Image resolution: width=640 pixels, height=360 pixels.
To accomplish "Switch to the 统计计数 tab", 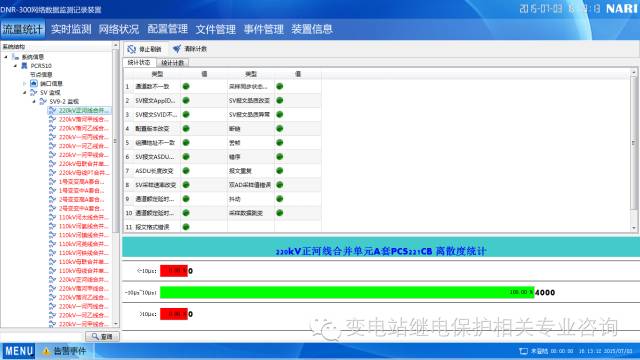I will click(173, 63).
